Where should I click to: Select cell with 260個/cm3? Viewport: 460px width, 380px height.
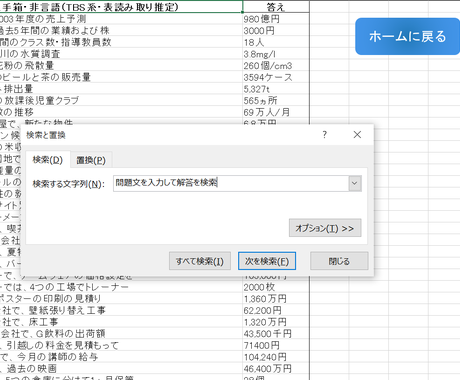click(x=276, y=66)
